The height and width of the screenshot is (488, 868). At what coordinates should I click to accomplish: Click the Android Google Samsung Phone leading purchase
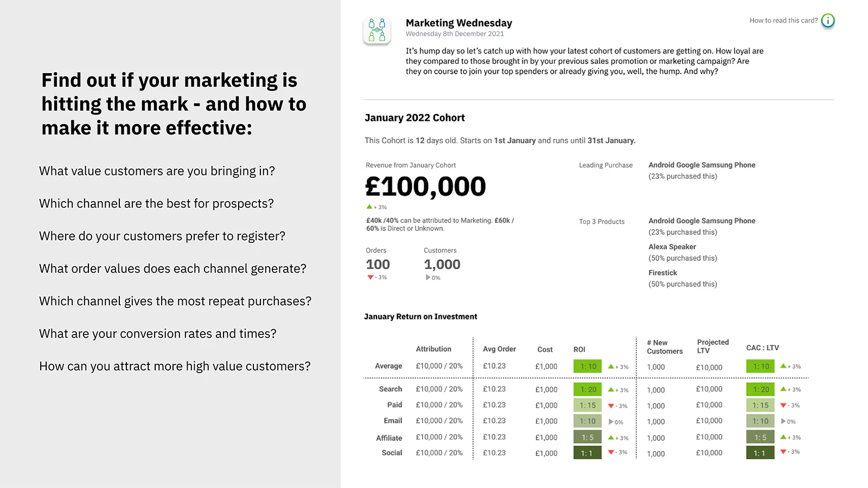pos(702,165)
